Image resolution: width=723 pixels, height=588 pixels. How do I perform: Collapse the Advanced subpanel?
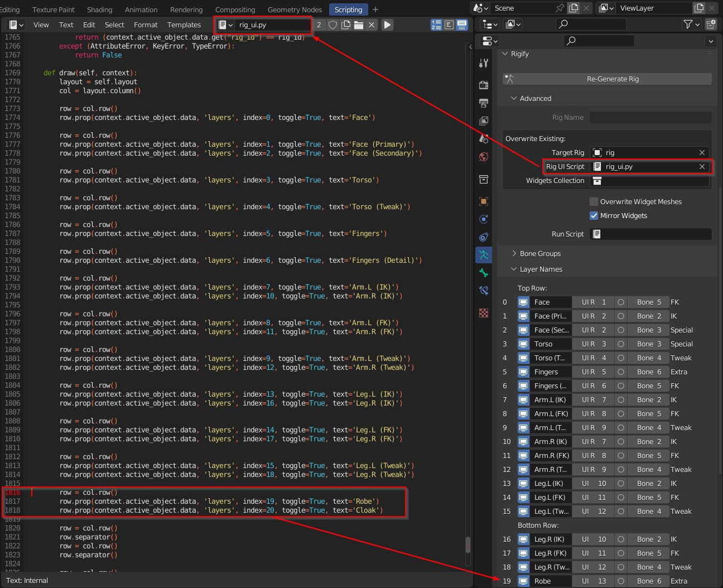tap(514, 98)
